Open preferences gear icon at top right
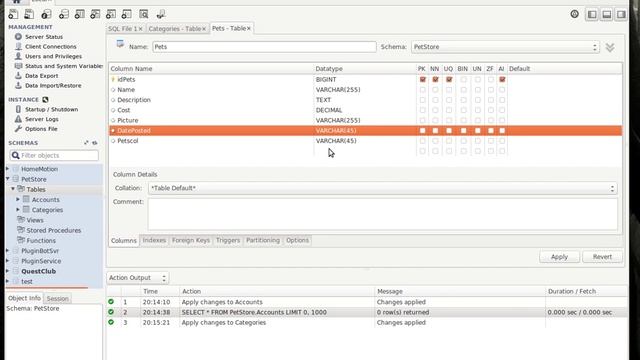The height and width of the screenshot is (360, 640). point(574,14)
